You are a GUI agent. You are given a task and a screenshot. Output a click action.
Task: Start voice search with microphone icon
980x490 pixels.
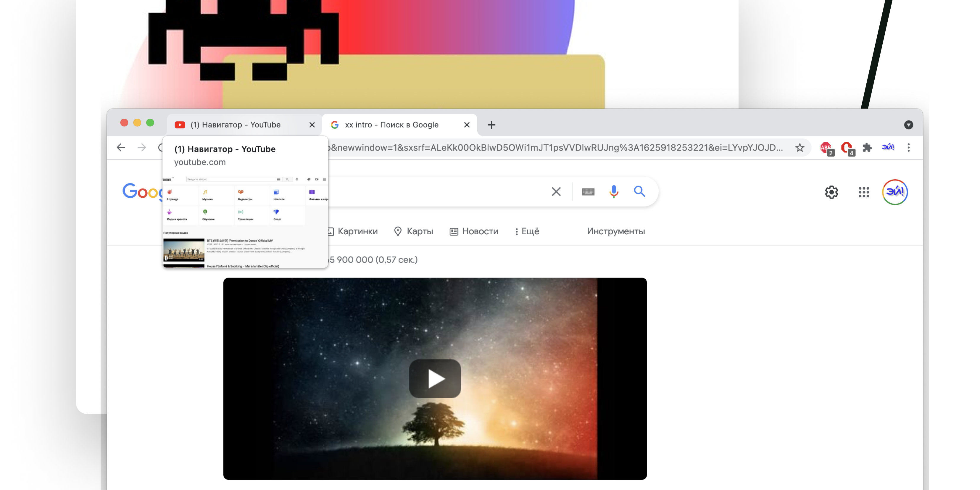tap(613, 191)
